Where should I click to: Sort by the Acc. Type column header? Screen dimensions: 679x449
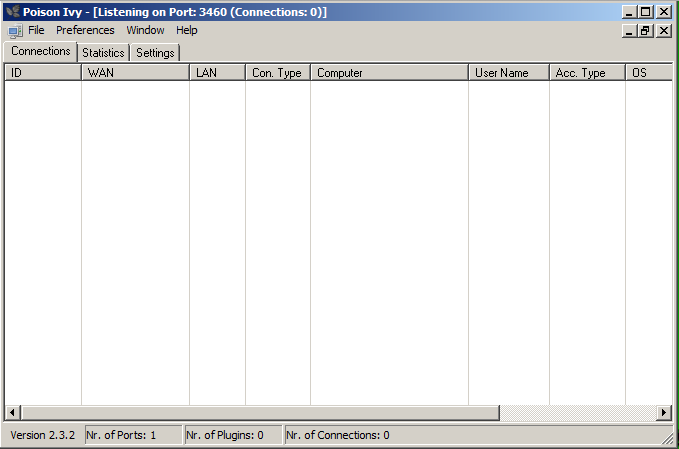click(587, 73)
